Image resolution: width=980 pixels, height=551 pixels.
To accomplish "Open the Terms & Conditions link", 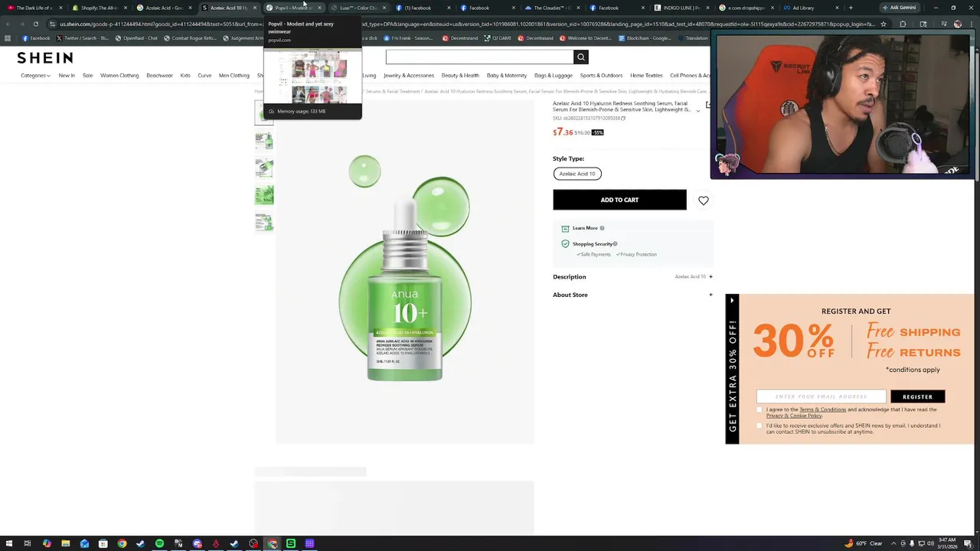I will (822, 409).
